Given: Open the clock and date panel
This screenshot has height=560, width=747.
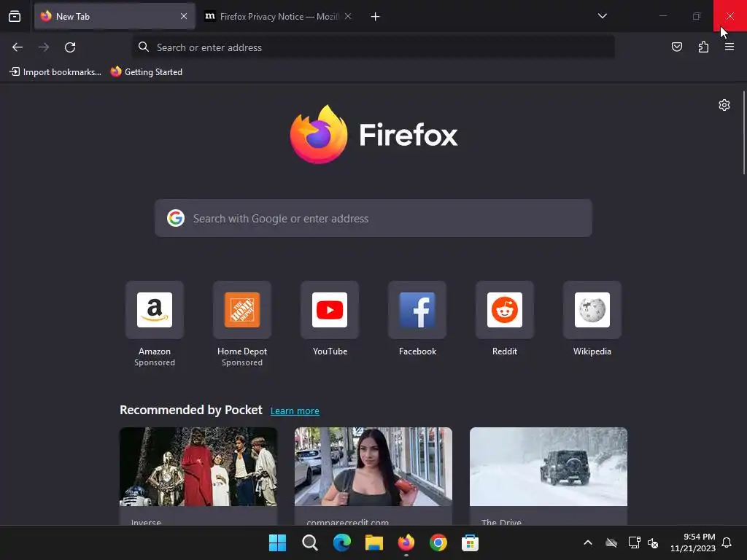Looking at the screenshot, I should tap(693, 542).
